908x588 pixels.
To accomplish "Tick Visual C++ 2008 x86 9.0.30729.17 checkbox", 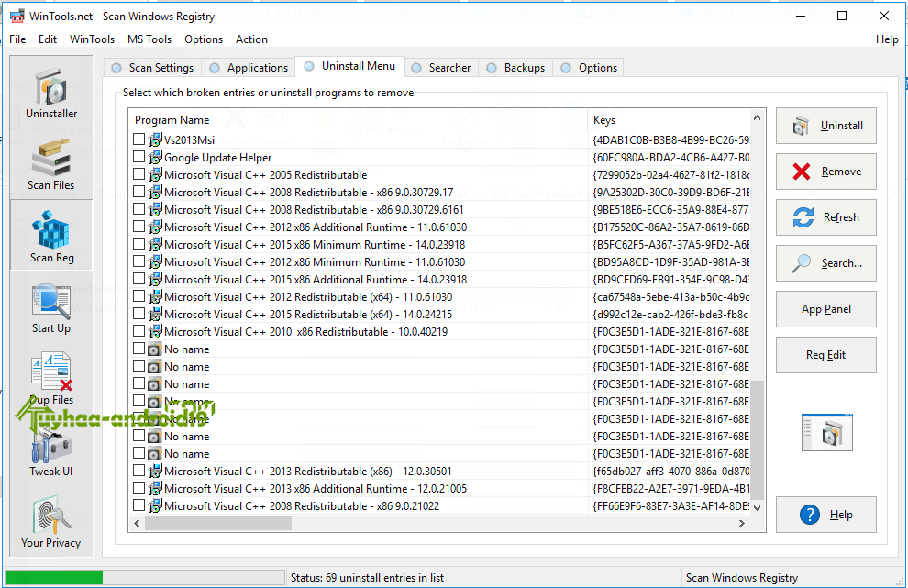I will point(138,191).
